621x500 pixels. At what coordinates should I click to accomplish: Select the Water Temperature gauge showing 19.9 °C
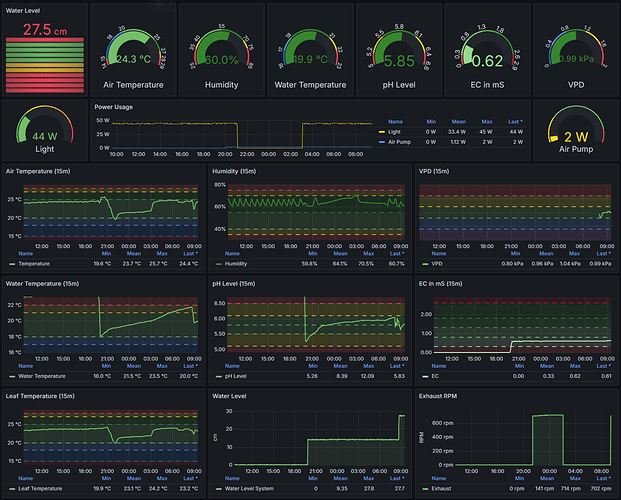point(310,56)
